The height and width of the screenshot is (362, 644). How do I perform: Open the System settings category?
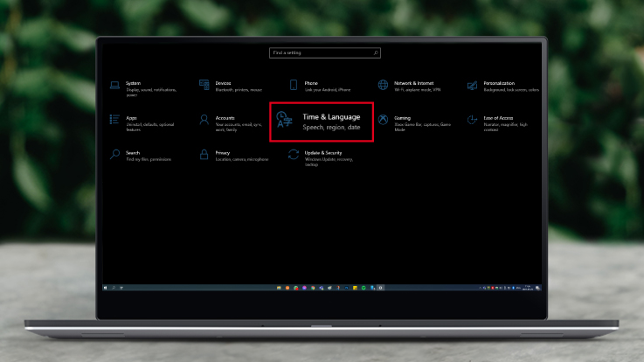click(x=114, y=86)
